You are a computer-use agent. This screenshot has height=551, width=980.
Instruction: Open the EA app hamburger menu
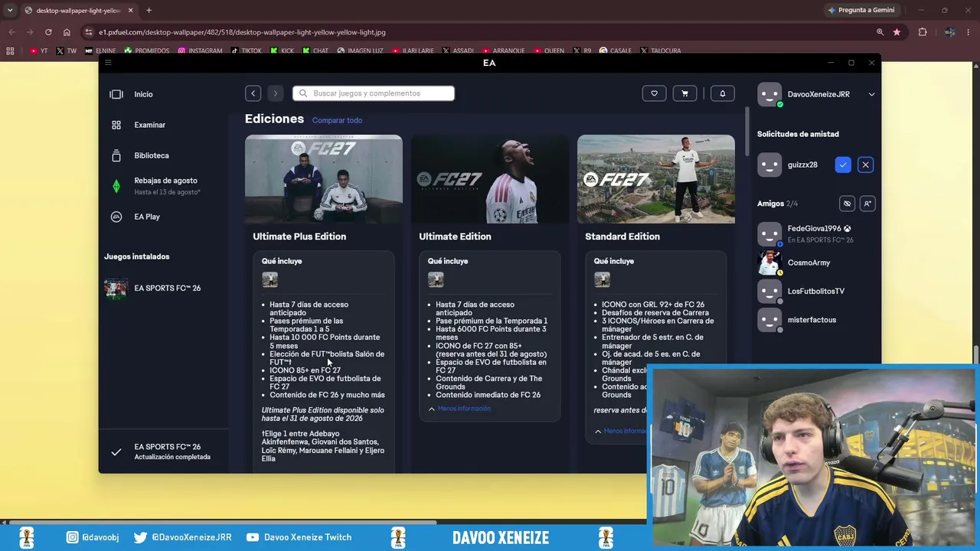pyautogui.click(x=108, y=63)
